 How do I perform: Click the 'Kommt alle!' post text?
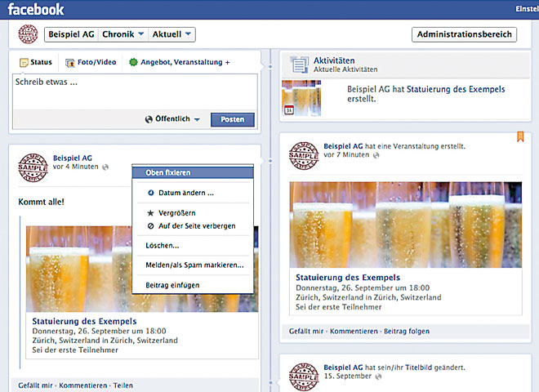pos(42,202)
